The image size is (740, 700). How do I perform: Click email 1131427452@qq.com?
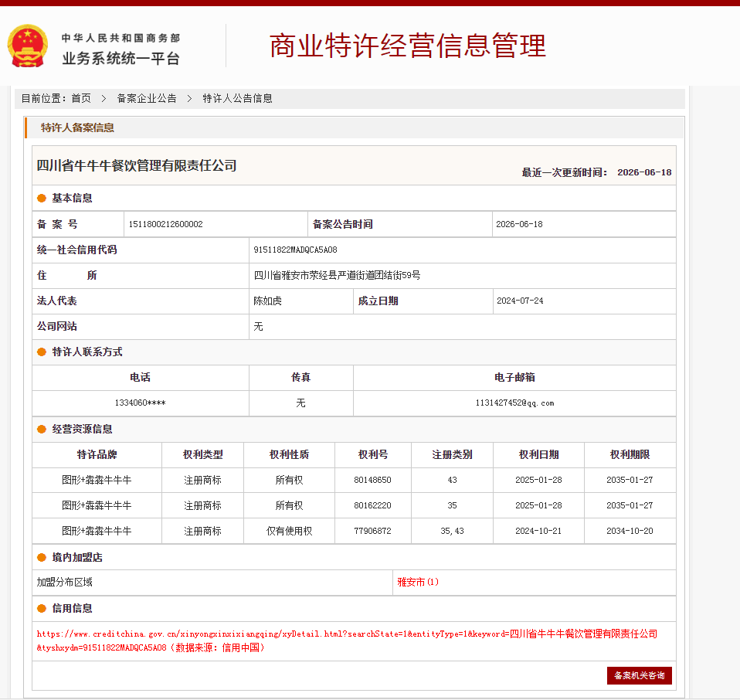coord(514,403)
